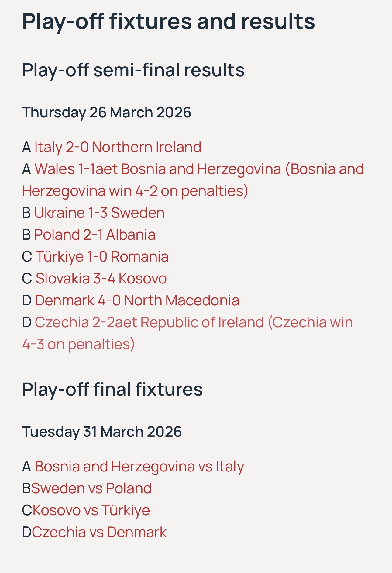The image size is (392, 573).
Task: Select the Czechia vs Denmark fixture link
Action: click(x=99, y=532)
